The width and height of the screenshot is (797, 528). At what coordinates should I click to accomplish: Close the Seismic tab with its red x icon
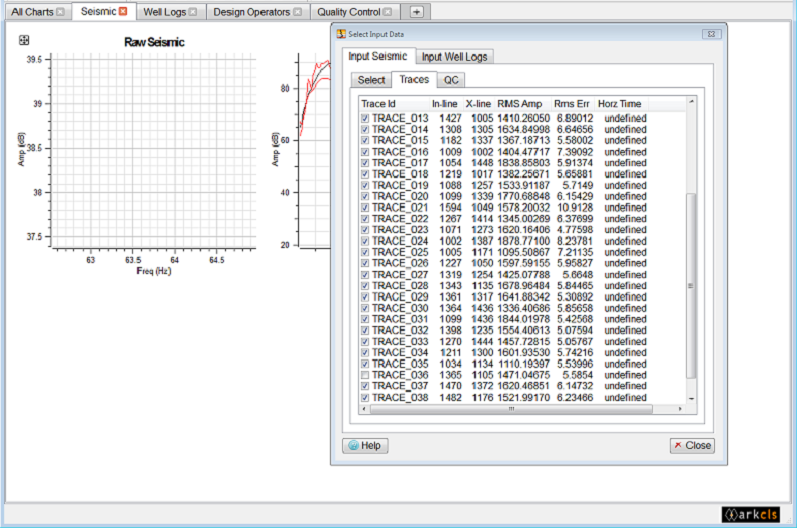coord(123,11)
